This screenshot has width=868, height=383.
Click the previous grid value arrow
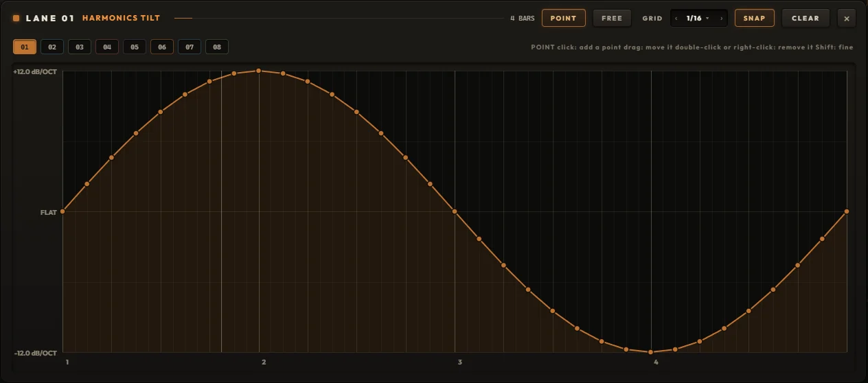click(676, 19)
